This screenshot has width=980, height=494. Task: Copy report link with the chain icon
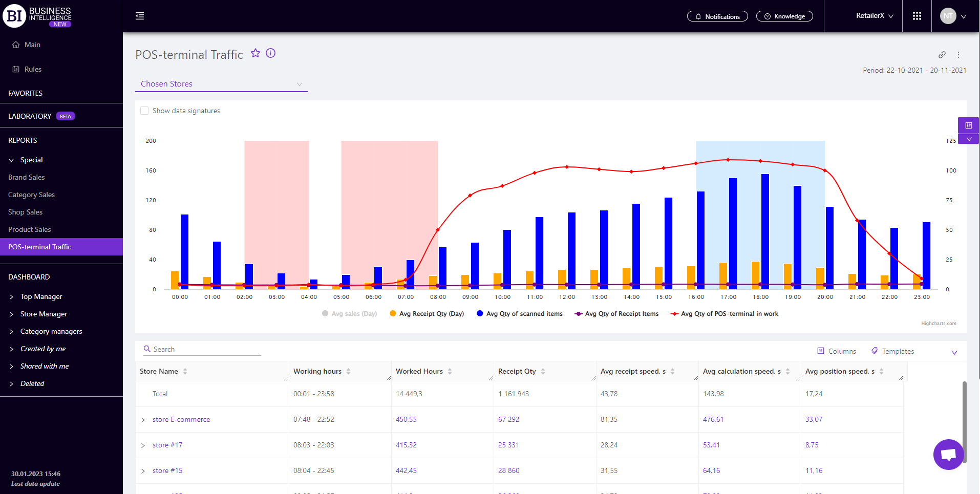[x=942, y=55]
